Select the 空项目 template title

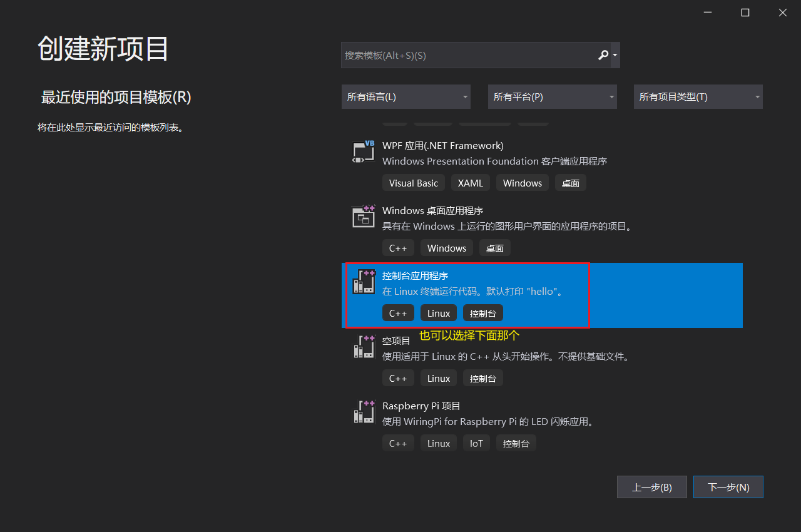(397, 340)
